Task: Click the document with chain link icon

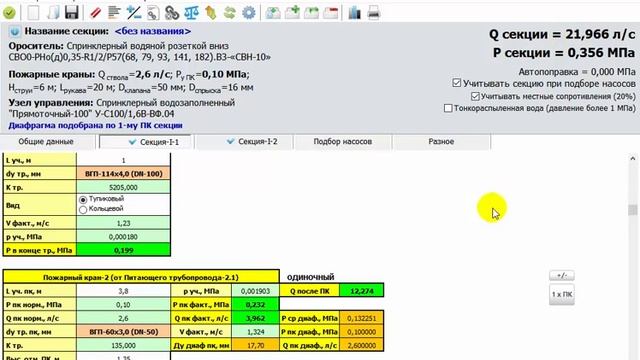Action: pyautogui.click(x=153, y=13)
